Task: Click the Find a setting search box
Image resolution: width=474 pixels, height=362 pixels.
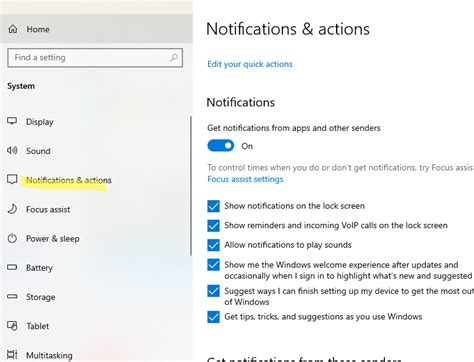Action: [x=95, y=58]
